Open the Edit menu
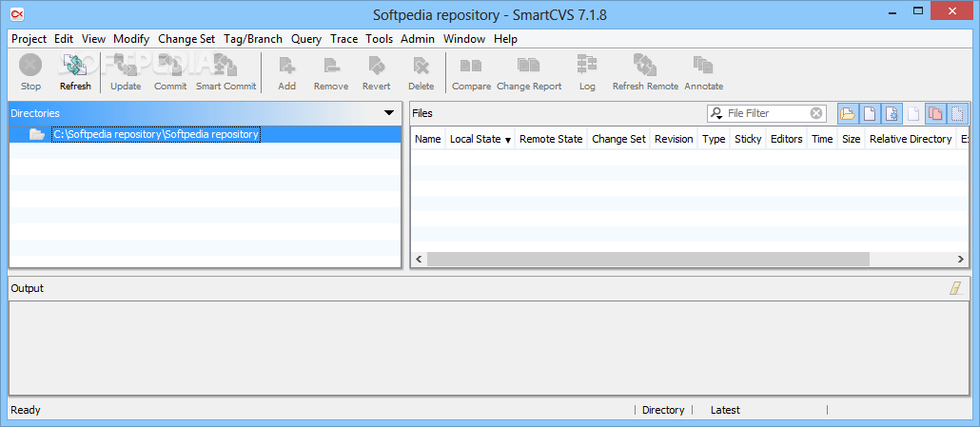This screenshot has height=427, width=980. [64, 39]
